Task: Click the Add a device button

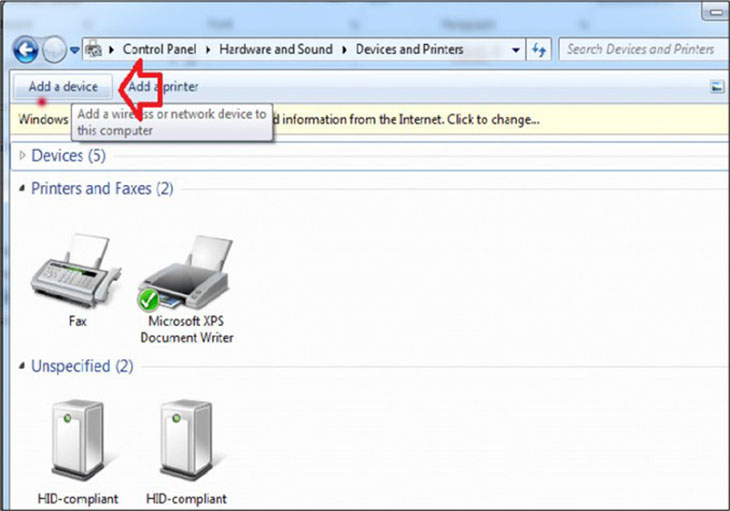Action: [63, 87]
